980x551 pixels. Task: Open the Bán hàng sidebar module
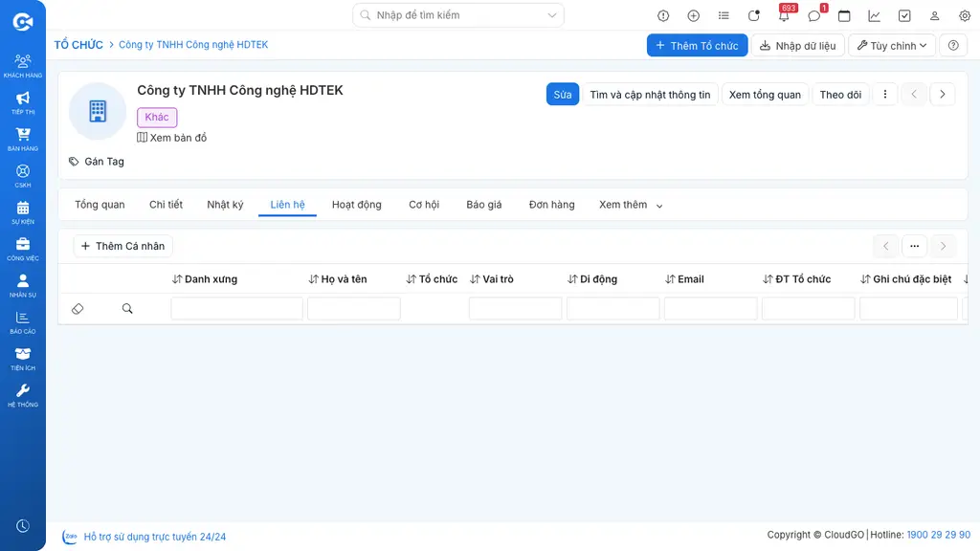pos(23,139)
